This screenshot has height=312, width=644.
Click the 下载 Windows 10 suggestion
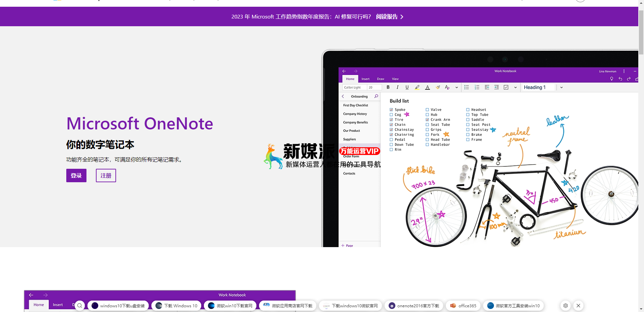[176, 306]
